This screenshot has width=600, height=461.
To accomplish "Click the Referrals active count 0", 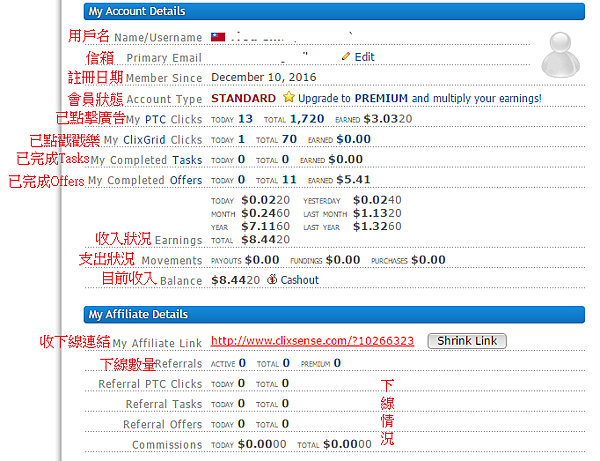I will pos(242,363).
